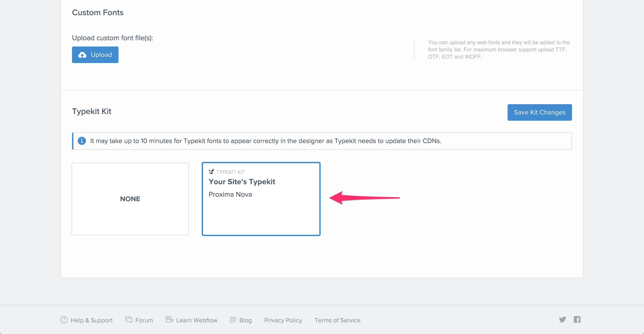Click the Blog lines icon

[233, 320]
